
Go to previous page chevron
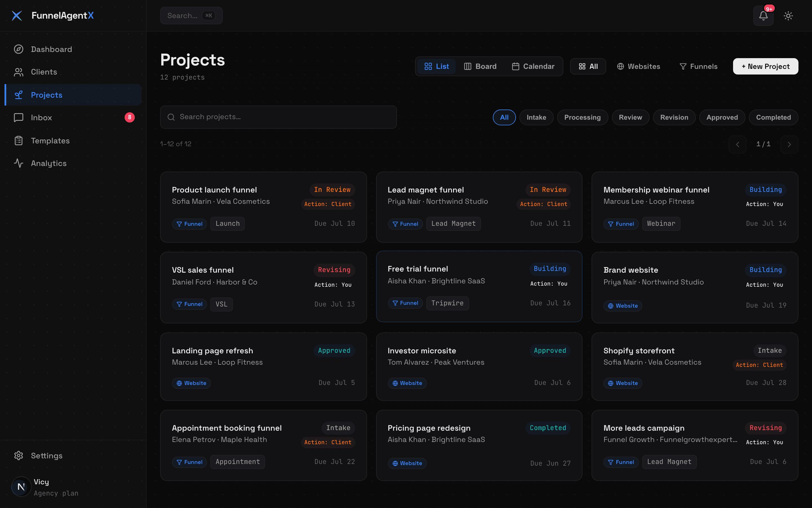click(x=738, y=144)
